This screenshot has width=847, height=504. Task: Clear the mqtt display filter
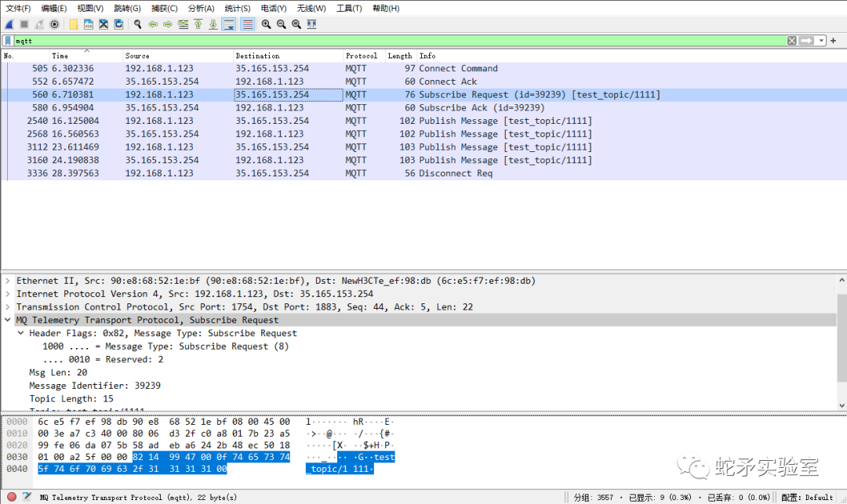(791, 41)
